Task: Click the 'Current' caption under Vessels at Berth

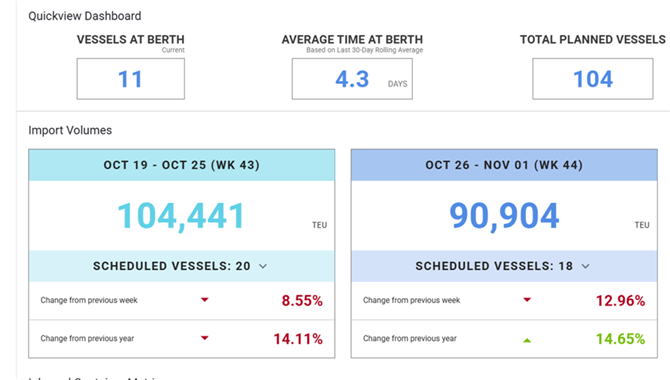Action: click(173, 50)
